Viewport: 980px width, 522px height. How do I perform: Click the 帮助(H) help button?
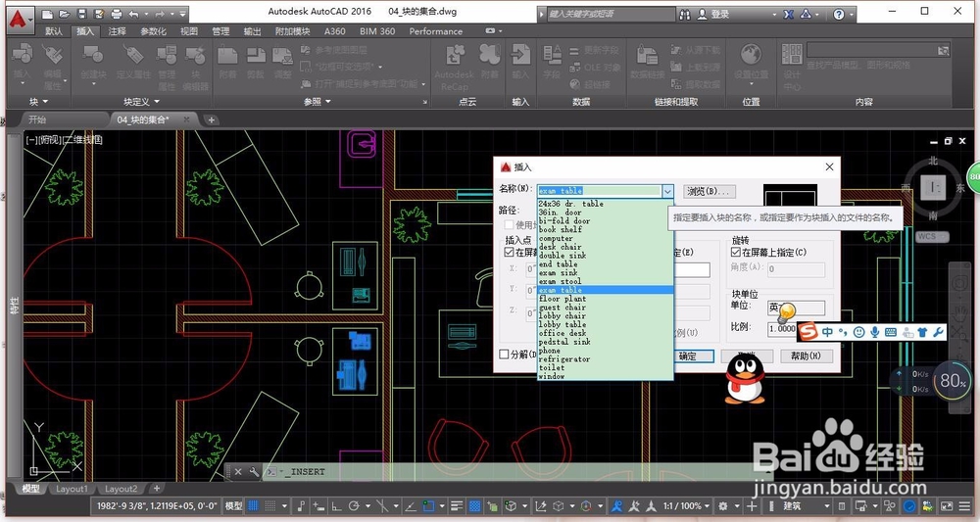[807, 356]
